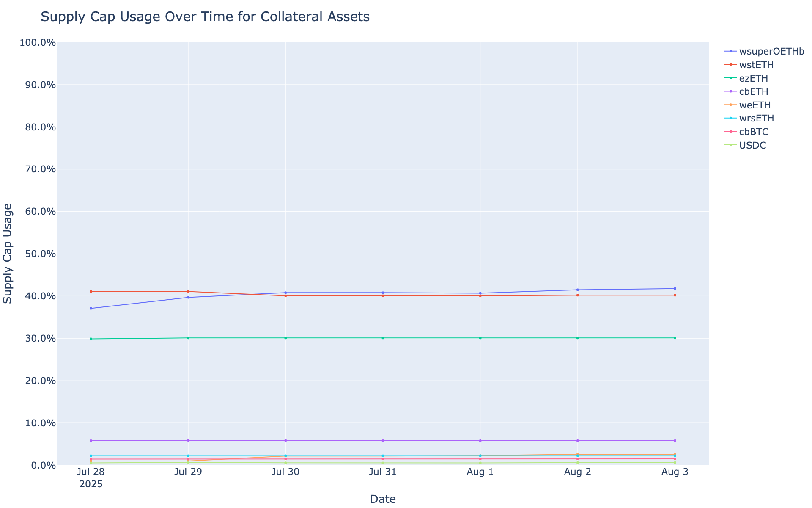This screenshot has height=508, width=812.
Task: Select wstETH data point on Jul 28
Action: pos(91,292)
